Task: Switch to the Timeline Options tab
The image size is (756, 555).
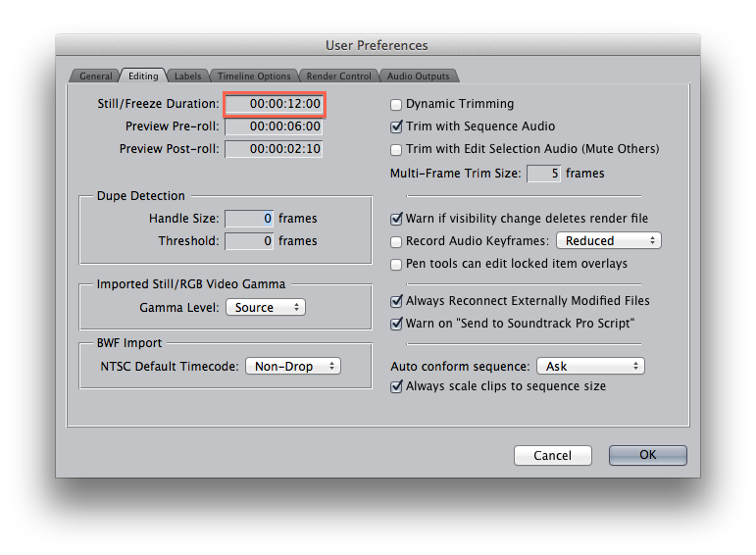Action: [x=253, y=76]
